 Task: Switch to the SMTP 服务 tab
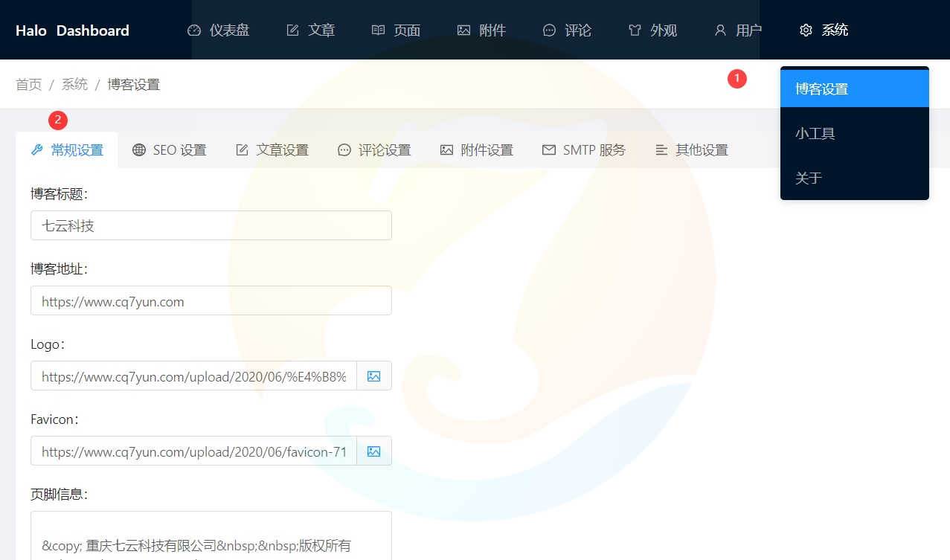pos(584,150)
